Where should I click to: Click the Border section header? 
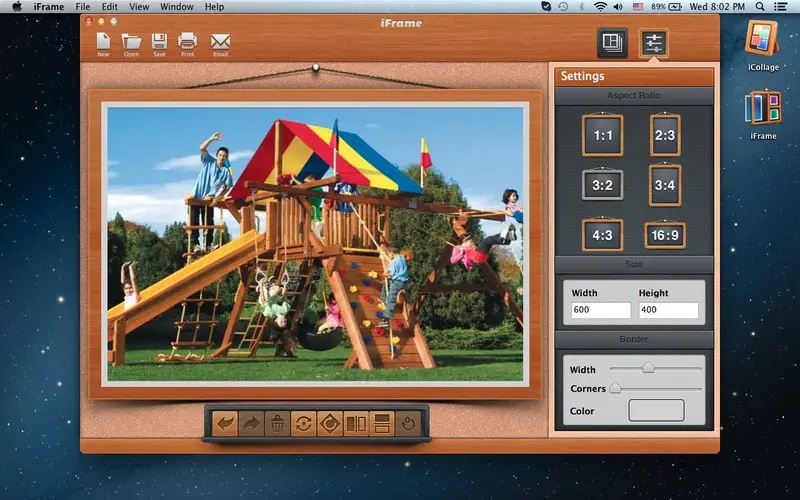(634, 339)
